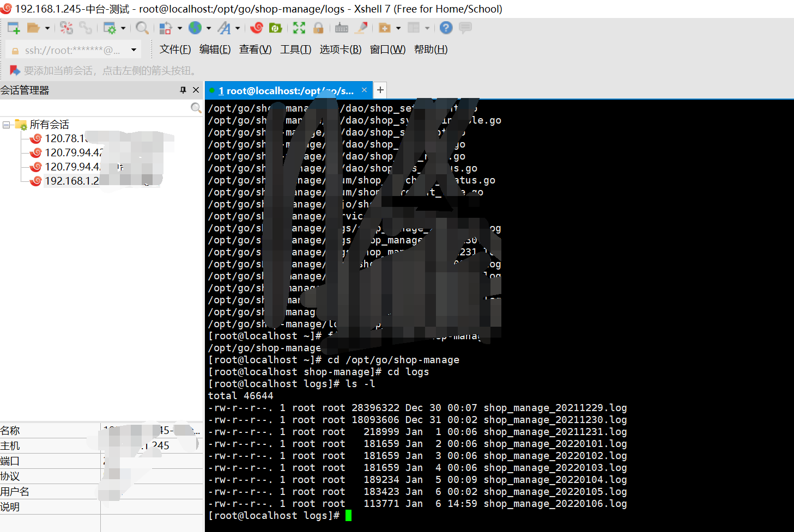This screenshot has height=532, width=794.
Task: Click the 用户名 property row label
Action: 15,492
